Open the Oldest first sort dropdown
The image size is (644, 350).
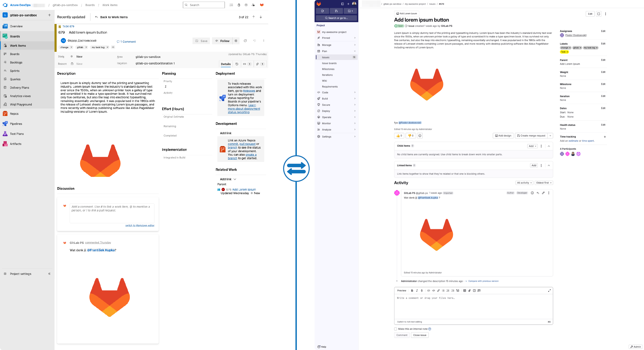pos(544,182)
